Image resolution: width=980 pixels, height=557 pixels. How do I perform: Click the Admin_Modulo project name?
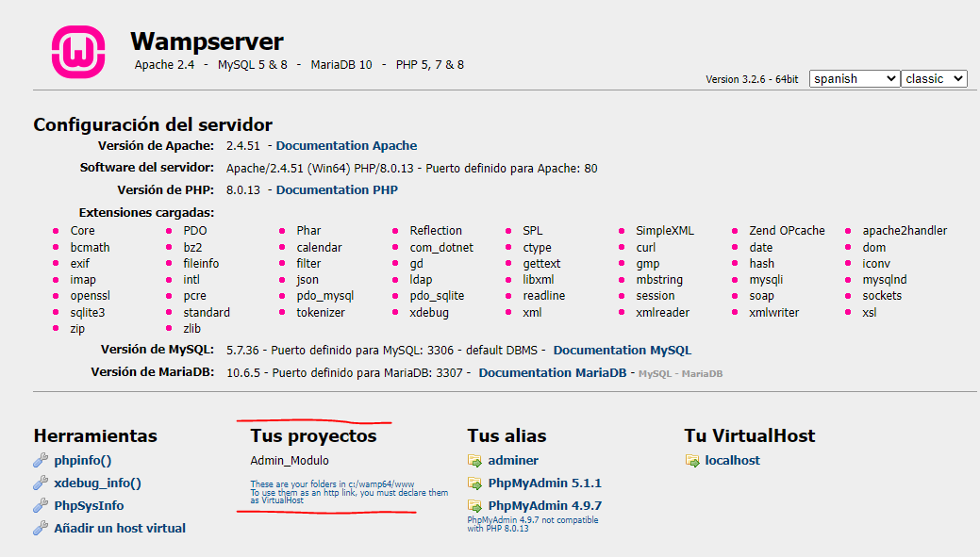[x=290, y=460]
